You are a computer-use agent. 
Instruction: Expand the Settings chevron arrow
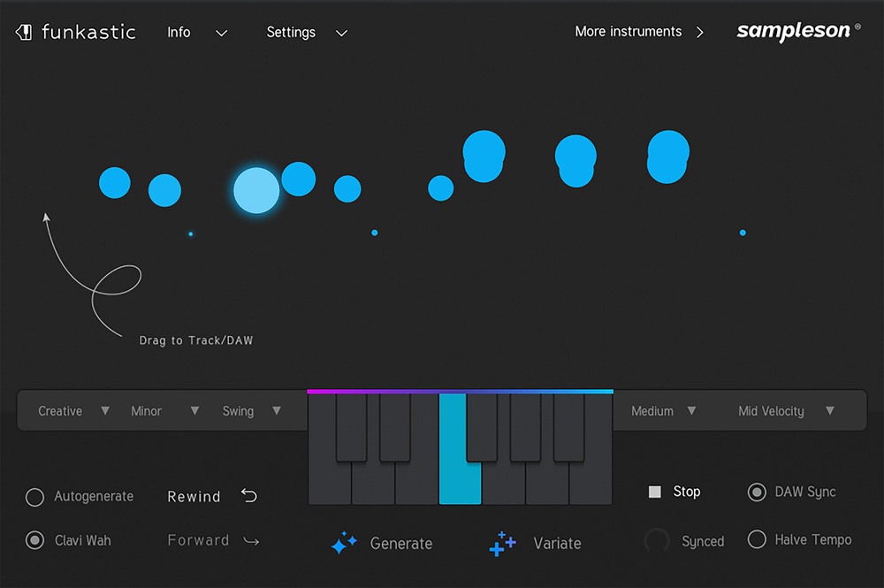[341, 34]
